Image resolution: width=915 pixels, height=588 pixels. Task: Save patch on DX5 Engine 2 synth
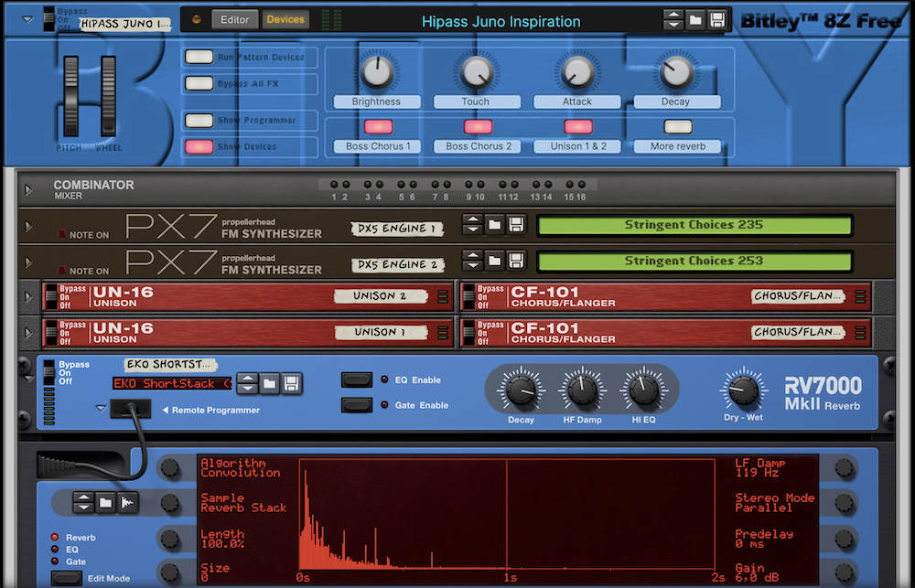coord(516,261)
